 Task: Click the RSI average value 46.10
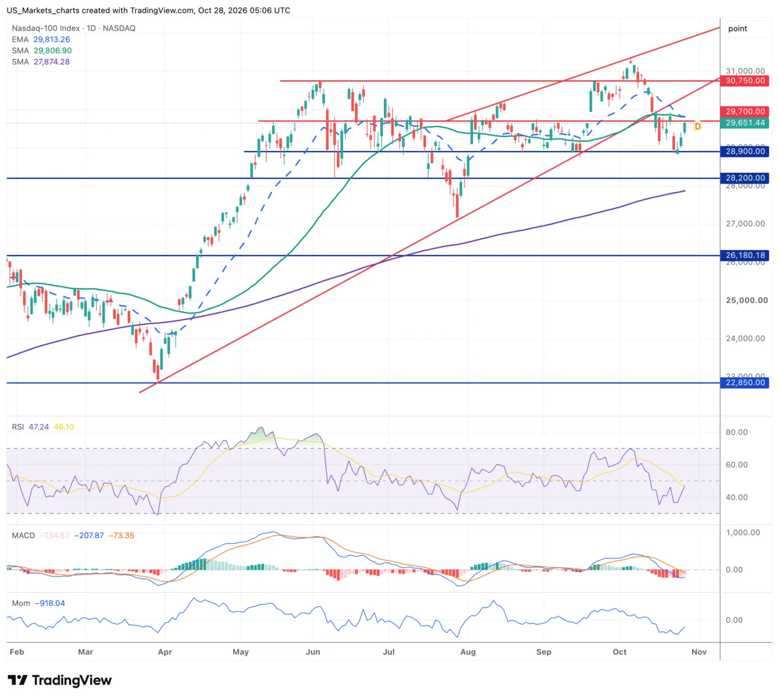[64, 427]
